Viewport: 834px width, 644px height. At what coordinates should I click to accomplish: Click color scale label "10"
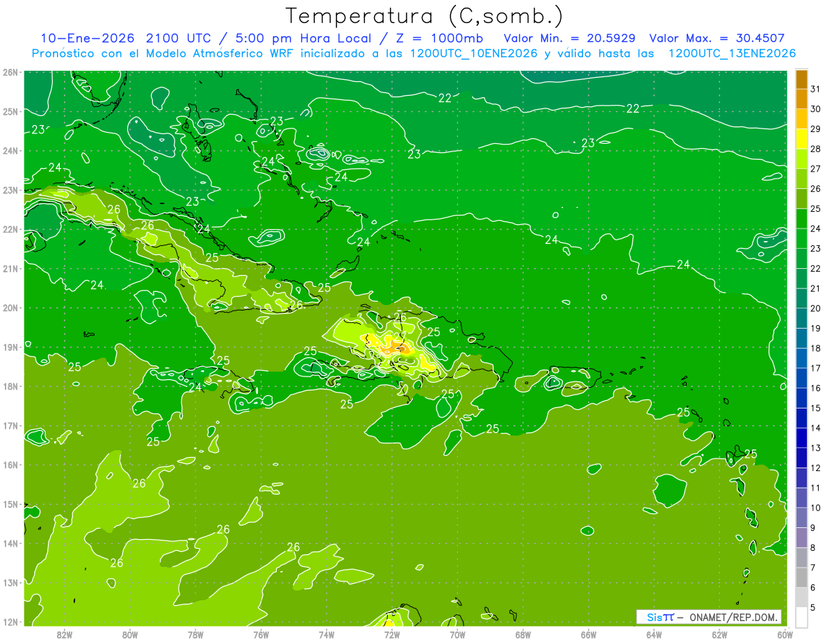click(815, 508)
